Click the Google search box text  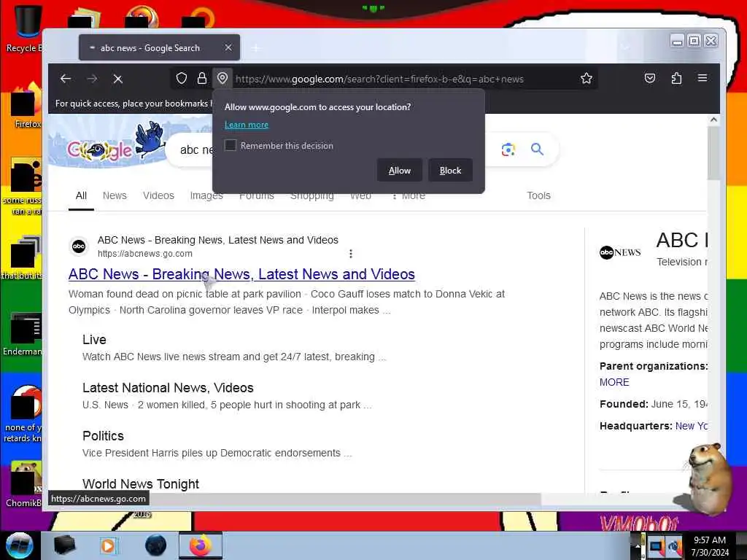[196, 149]
